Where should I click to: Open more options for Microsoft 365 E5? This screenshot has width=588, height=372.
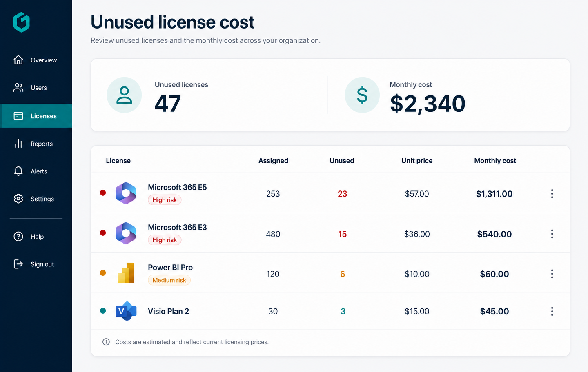pos(552,194)
